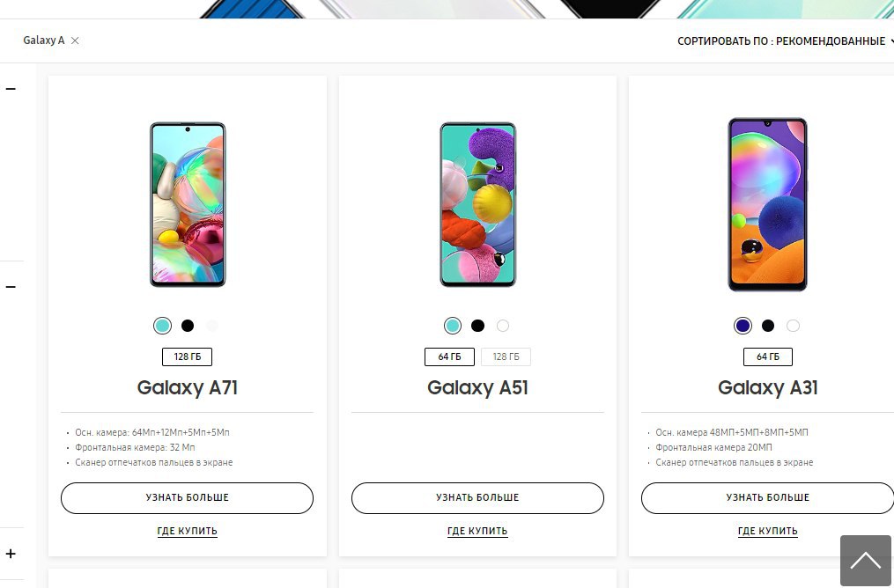Choose 64 ГБ storage for Galaxy A51
894x588 pixels.
pos(449,356)
